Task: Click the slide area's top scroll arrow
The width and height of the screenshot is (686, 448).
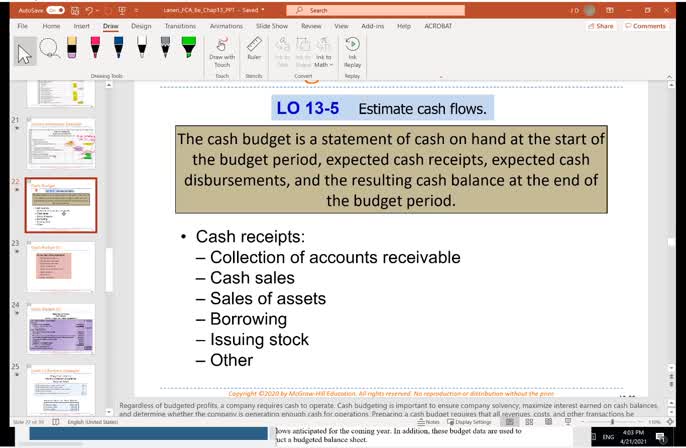Action: point(672,85)
